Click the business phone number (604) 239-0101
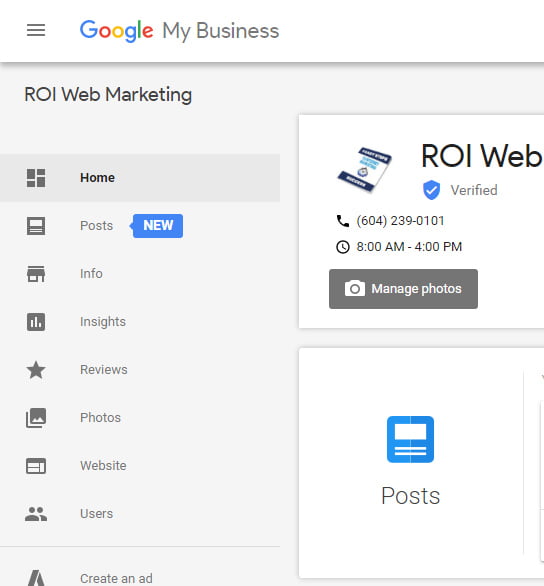The image size is (544, 586). (x=400, y=220)
